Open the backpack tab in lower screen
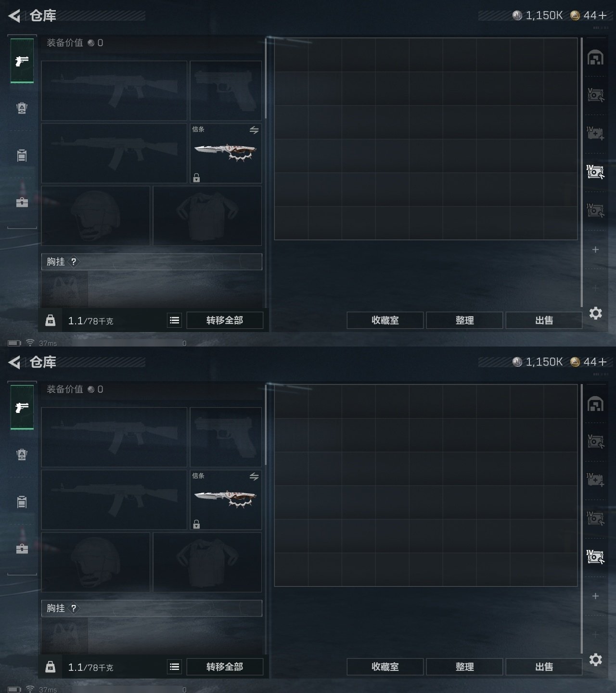 coord(22,502)
